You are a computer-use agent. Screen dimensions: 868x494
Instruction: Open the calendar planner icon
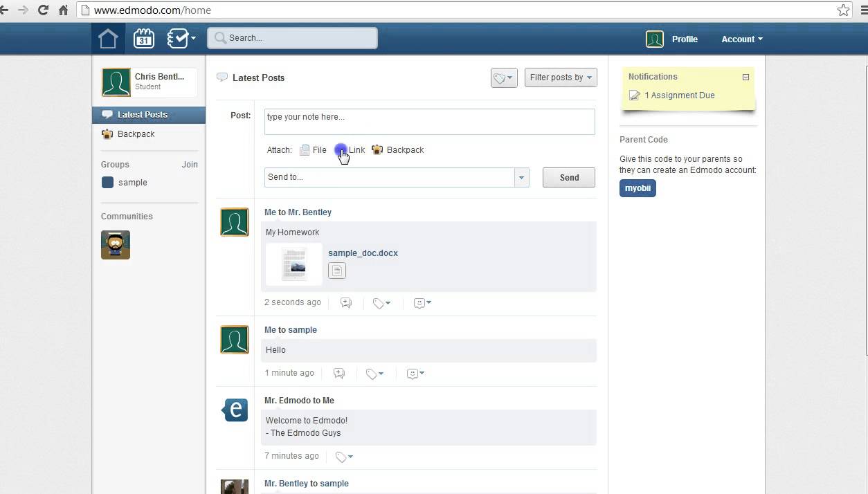144,39
